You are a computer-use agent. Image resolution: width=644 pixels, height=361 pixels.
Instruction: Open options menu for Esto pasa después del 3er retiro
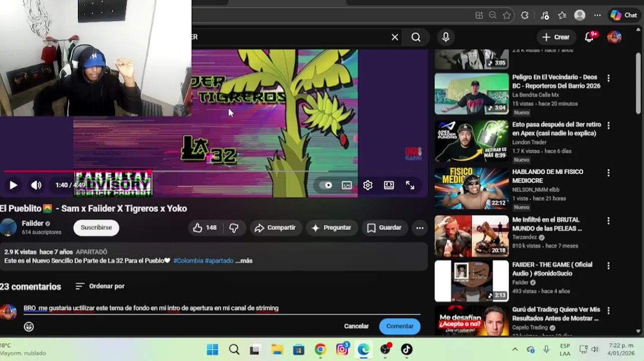click(608, 125)
